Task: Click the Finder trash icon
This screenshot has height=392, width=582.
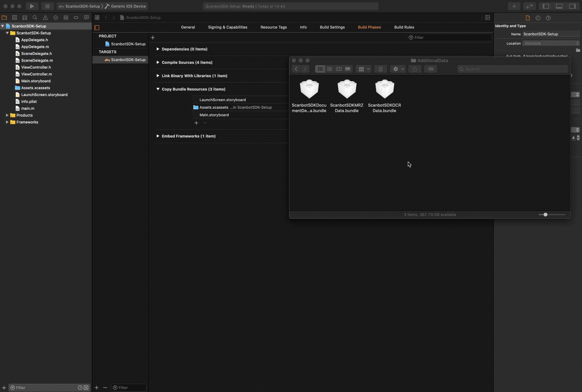Action: (x=380, y=69)
